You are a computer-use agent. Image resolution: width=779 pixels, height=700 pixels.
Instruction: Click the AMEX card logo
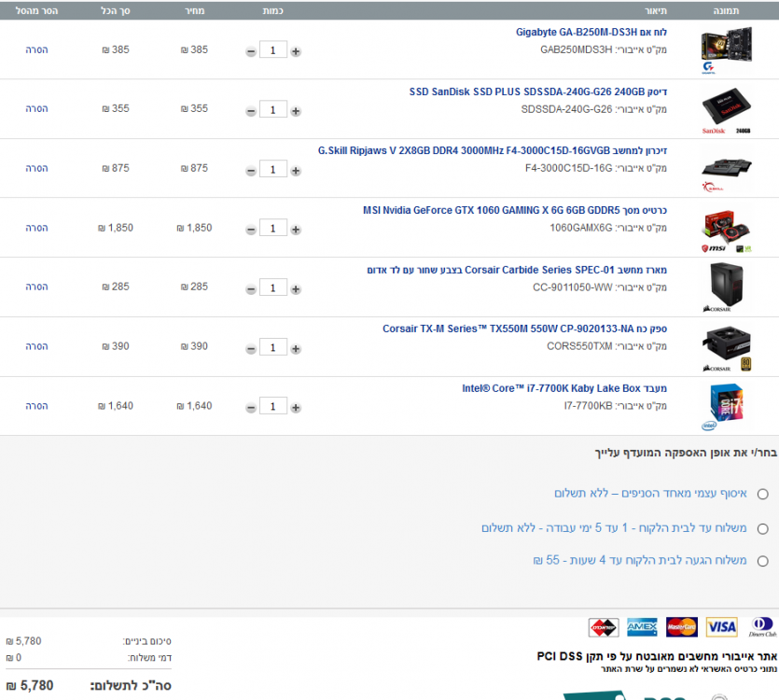tap(642, 627)
